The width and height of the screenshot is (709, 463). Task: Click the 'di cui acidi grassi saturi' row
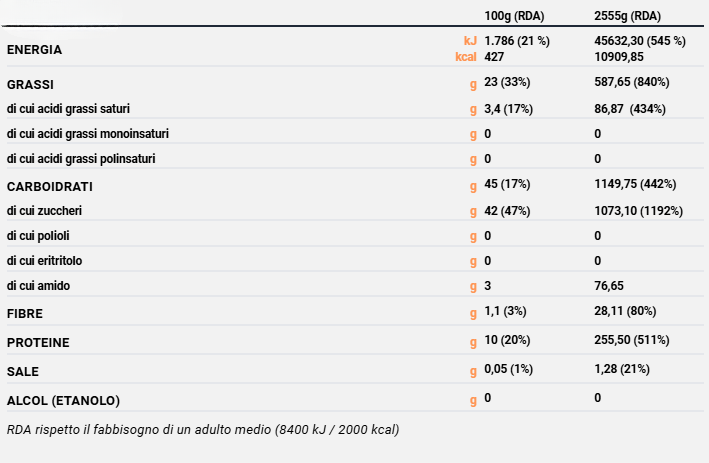pos(68,107)
